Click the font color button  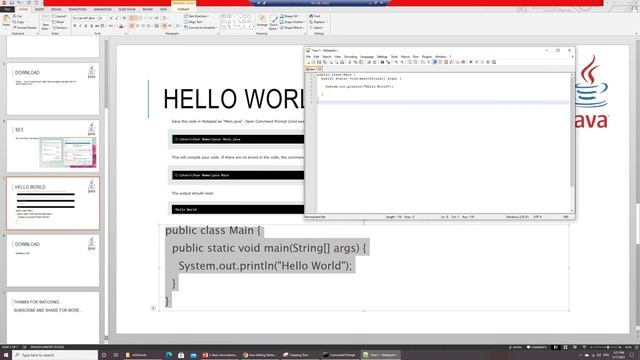pyautogui.click(x=121, y=26)
